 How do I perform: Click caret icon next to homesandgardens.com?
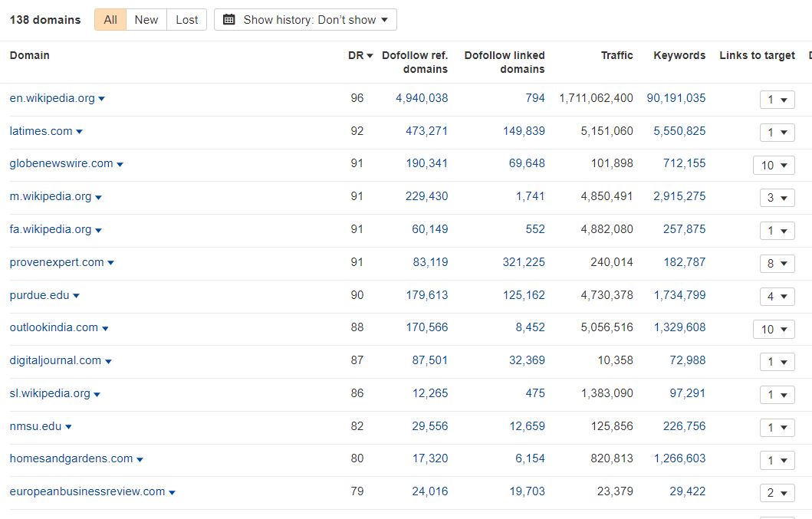(140, 459)
